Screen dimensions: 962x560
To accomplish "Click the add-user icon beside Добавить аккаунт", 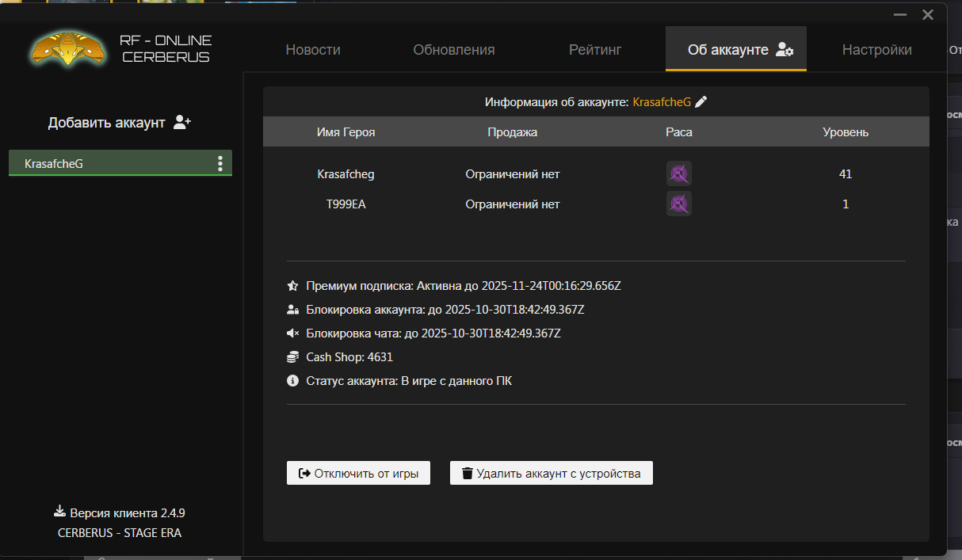I will (x=182, y=123).
